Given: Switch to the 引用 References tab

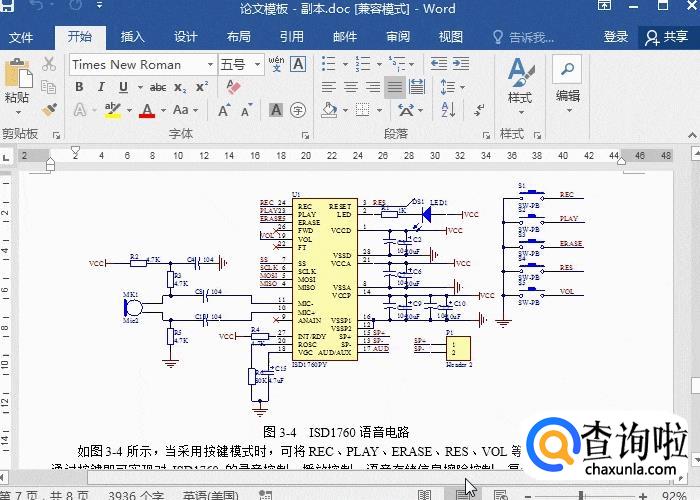Looking at the screenshot, I should 292,37.
